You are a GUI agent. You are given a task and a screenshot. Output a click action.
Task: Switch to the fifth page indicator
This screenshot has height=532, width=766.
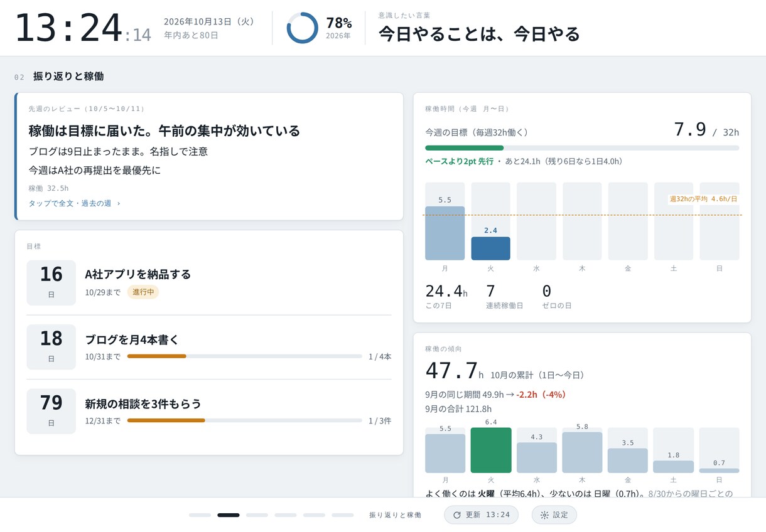tap(314, 515)
